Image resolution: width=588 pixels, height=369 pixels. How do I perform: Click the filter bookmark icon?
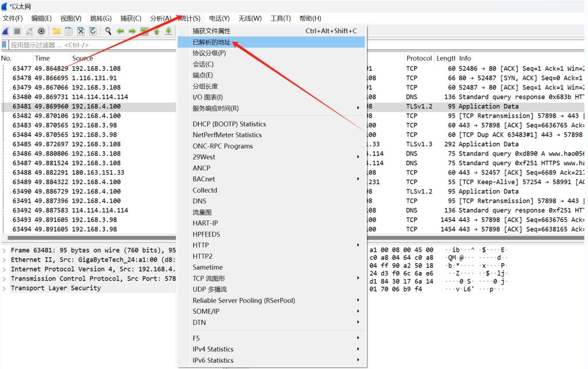click(x=5, y=45)
